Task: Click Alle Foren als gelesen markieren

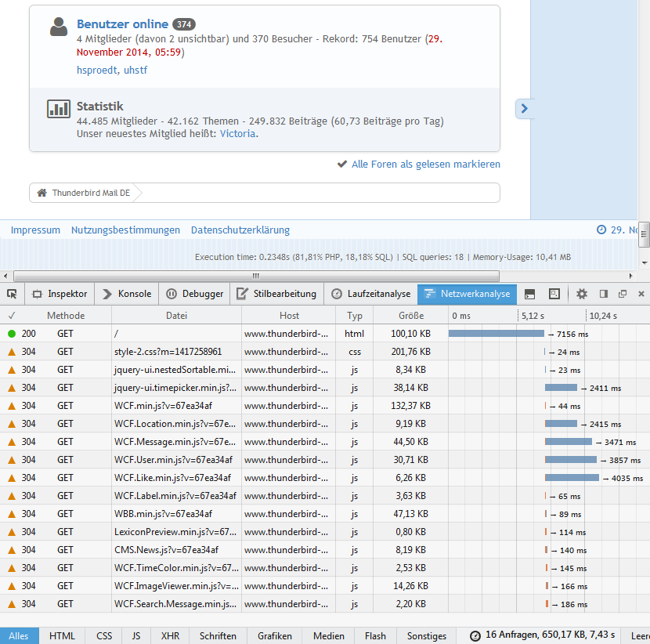Action: [426, 165]
